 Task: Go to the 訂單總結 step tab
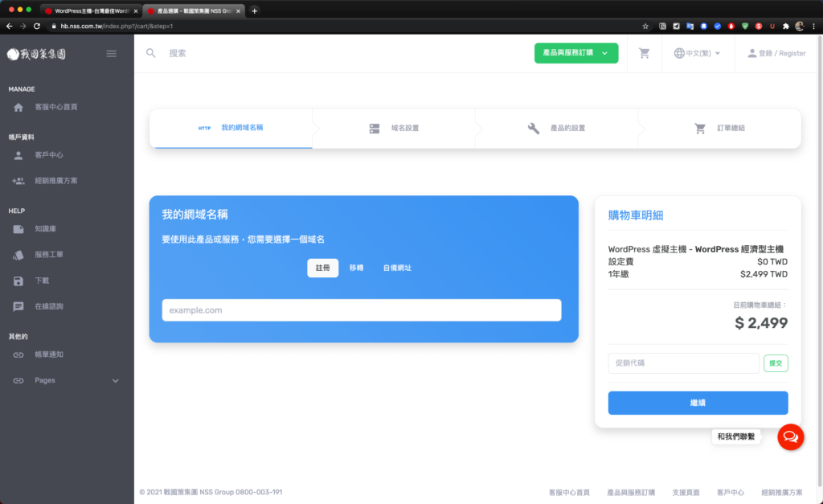[719, 129]
